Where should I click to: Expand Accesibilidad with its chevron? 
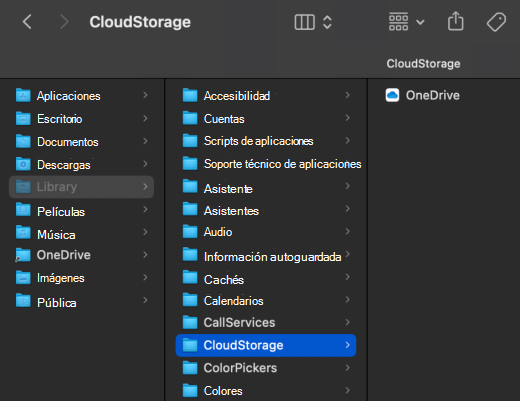[348, 95]
